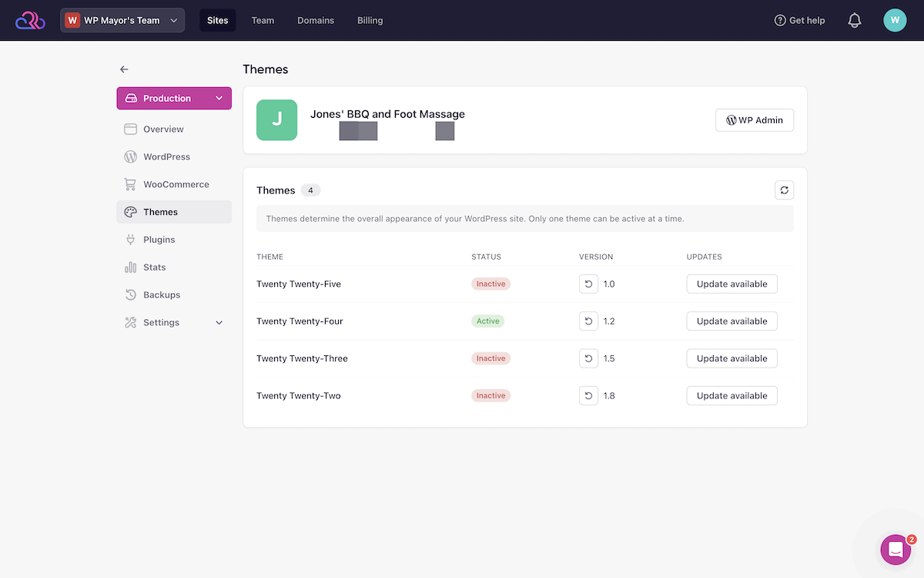
Task: Click the VERSION column header
Action: (596, 257)
